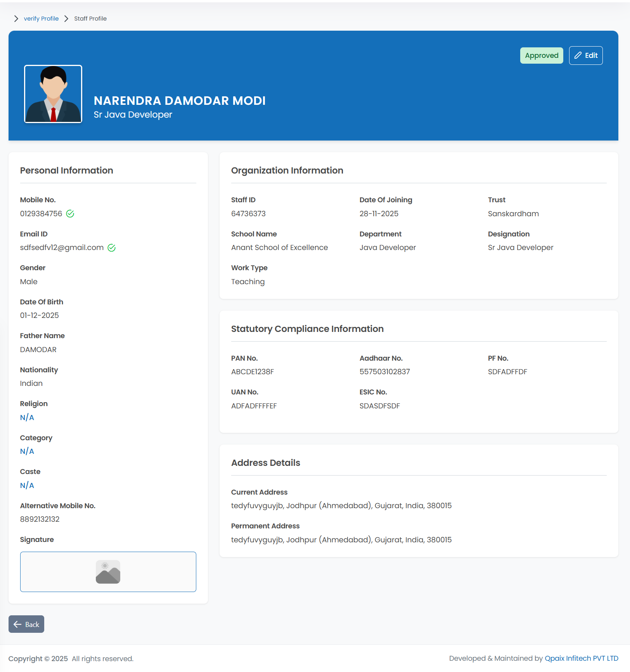This screenshot has height=672, width=630.
Task: Click the mobile number verified checkmark icon
Action: point(70,214)
